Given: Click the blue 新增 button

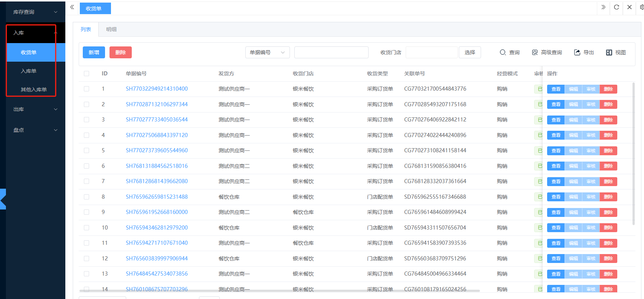Looking at the screenshot, I should pyautogui.click(x=94, y=52).
